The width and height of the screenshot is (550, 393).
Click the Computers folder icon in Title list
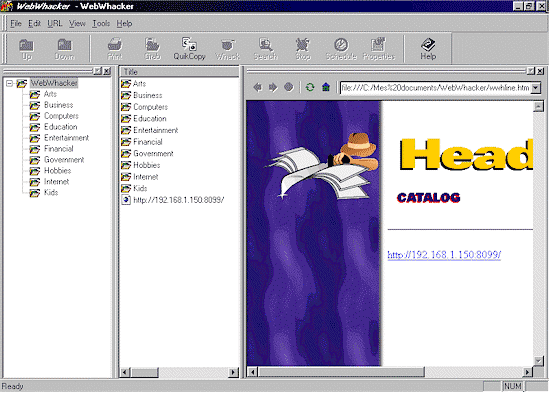click(126, 107)
